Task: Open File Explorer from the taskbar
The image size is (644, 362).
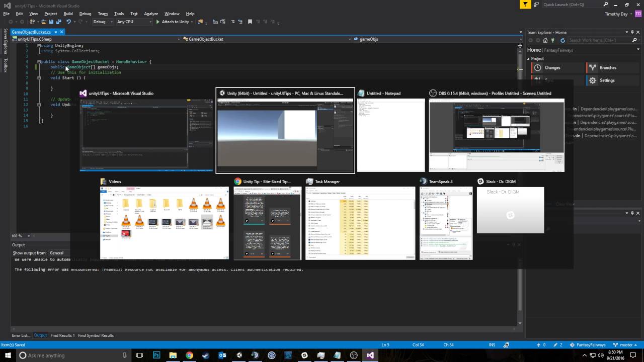Action: [173, 355]
